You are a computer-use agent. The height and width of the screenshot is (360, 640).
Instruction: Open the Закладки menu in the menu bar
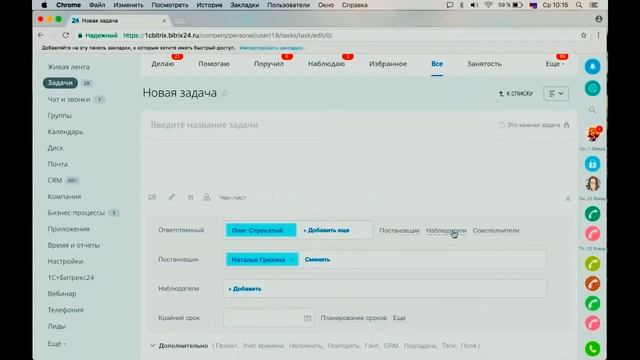(244, 5)
